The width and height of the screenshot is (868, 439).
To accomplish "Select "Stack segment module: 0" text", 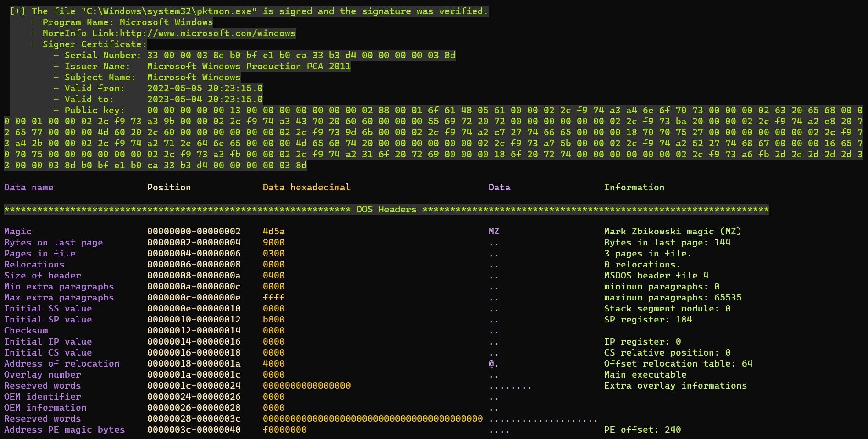I will click(x=668, y=309).
